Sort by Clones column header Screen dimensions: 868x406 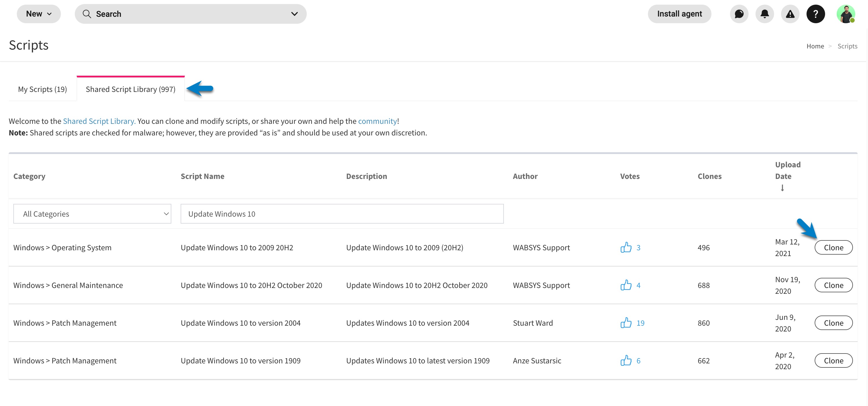tap(709, 176)
